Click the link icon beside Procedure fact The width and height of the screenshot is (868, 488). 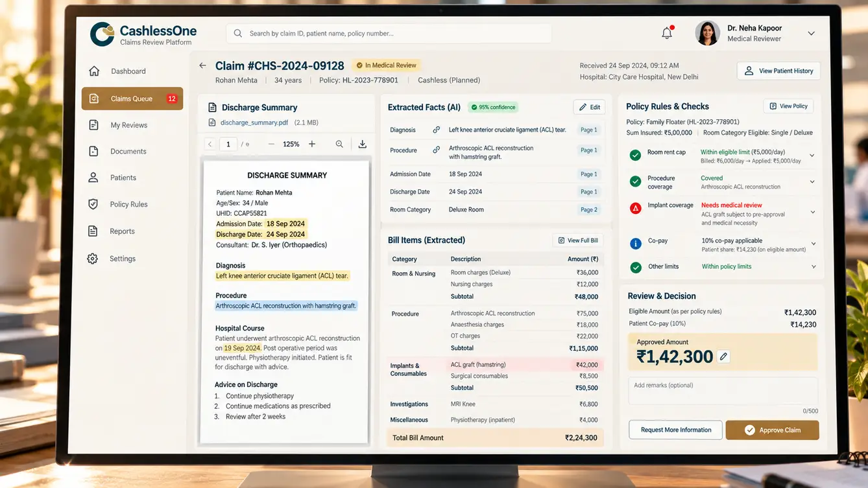437,150
